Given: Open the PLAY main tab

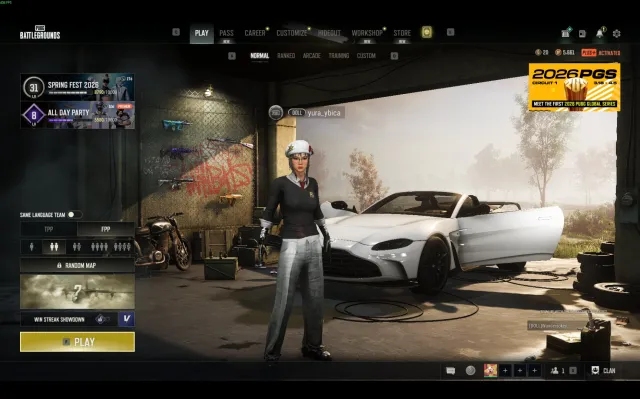Looking at the screenshot, I should pos(202,33).
